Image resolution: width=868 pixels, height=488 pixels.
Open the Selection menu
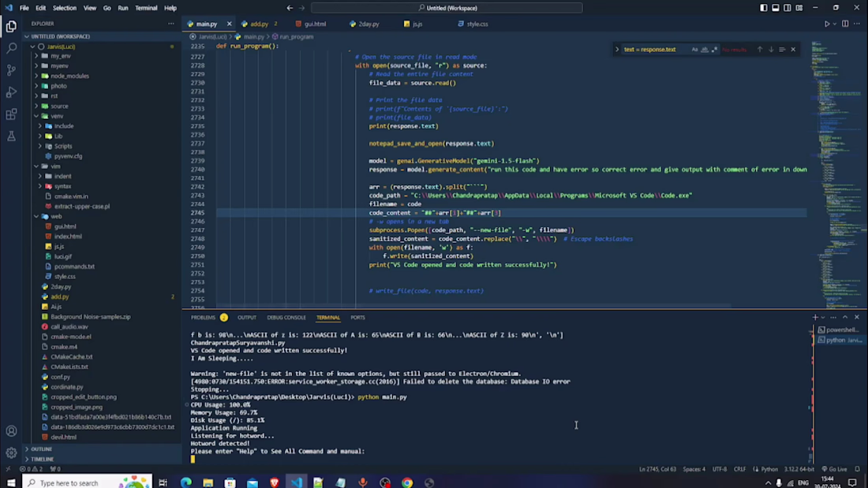coord(64,8)
